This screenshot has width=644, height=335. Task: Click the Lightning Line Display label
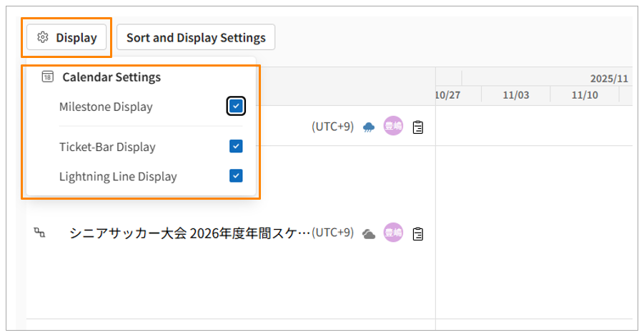tap(118, 176)
